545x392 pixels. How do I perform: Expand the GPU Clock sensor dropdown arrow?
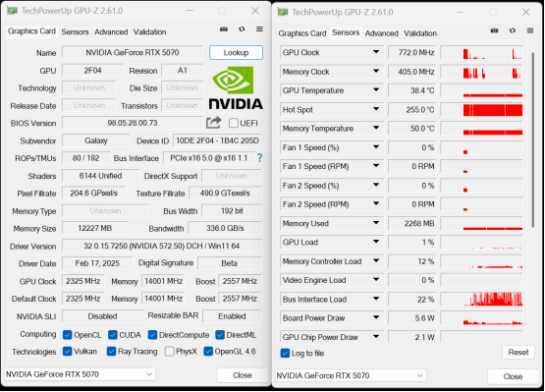(376, 52)
